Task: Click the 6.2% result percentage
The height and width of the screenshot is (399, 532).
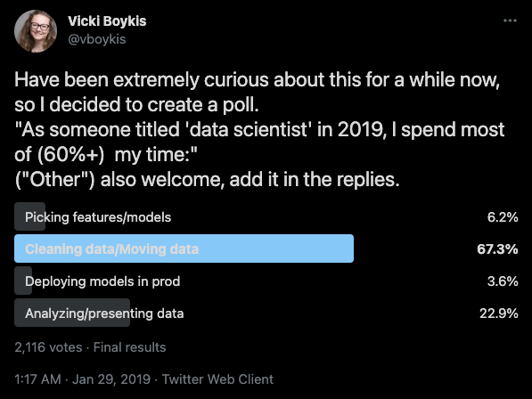Action: click(503, 217)
